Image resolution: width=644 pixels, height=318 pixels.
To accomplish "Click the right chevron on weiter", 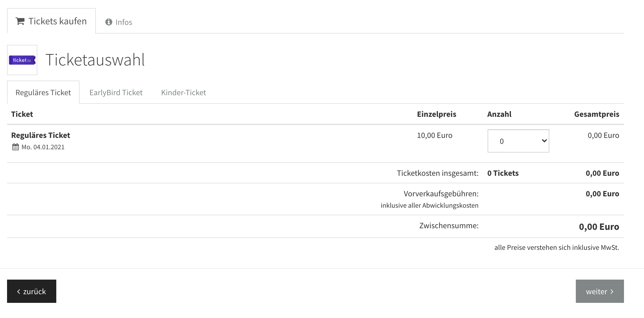I will tap(612, 291).
